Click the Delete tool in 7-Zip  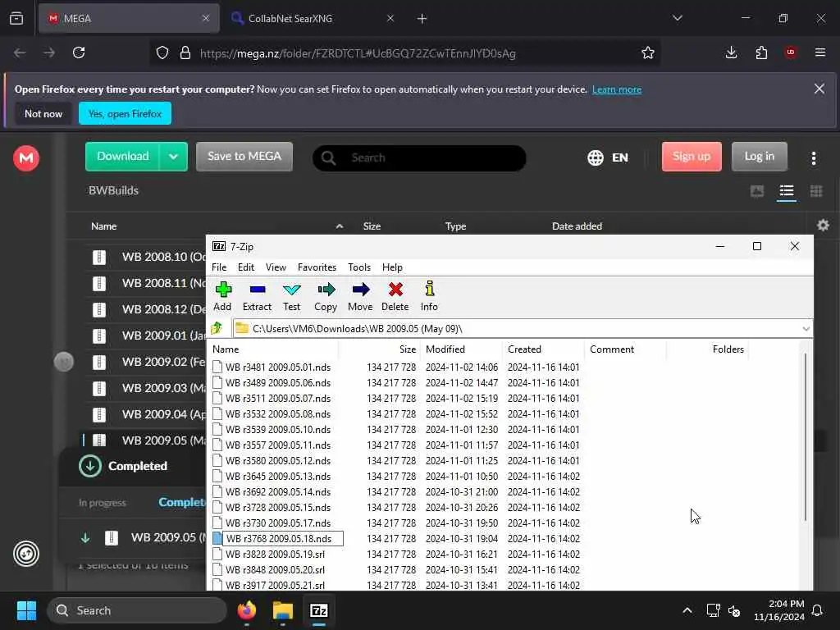395,296
